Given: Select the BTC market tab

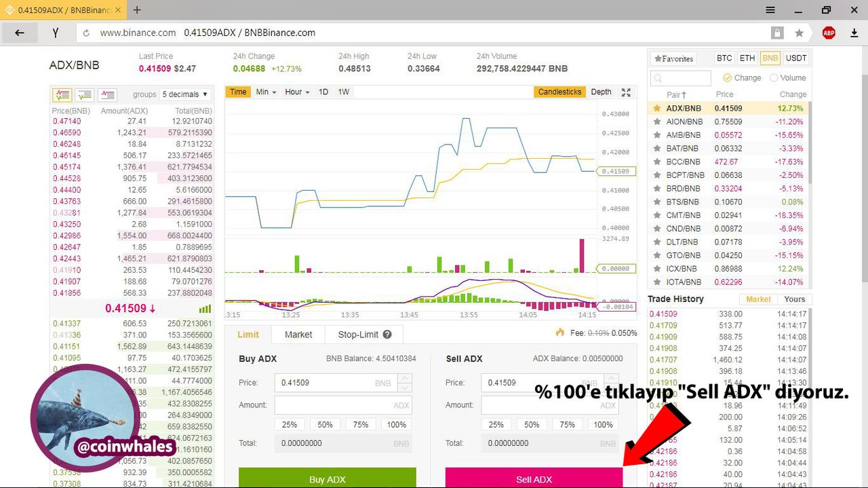Looking at the screenshot, I should (x=724, y=58).
